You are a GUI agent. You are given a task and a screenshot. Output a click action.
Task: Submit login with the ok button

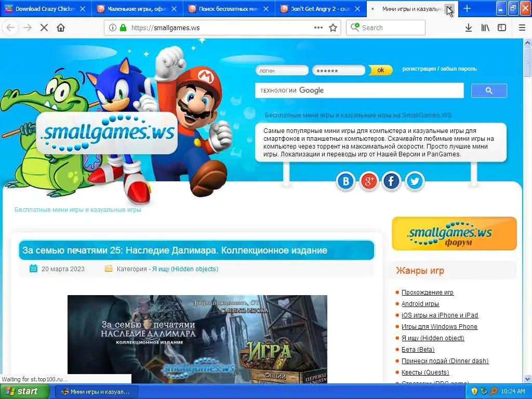[x=380, y=70]
